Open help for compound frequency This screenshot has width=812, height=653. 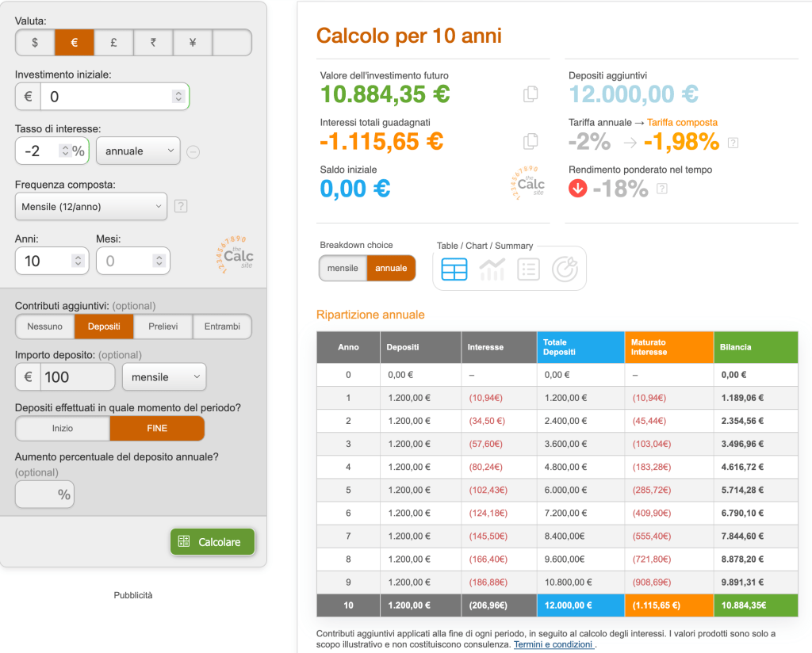tap(181, 207)
